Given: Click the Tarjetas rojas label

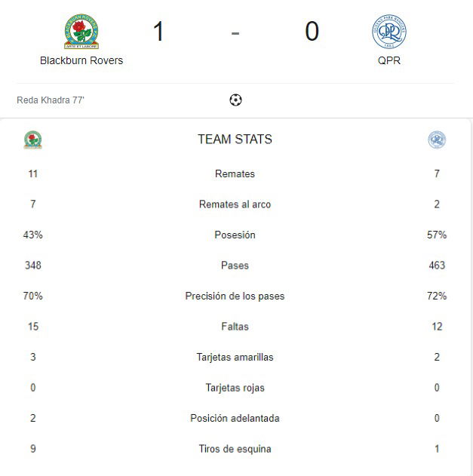Looking at the screenshot, I should 235,388.
